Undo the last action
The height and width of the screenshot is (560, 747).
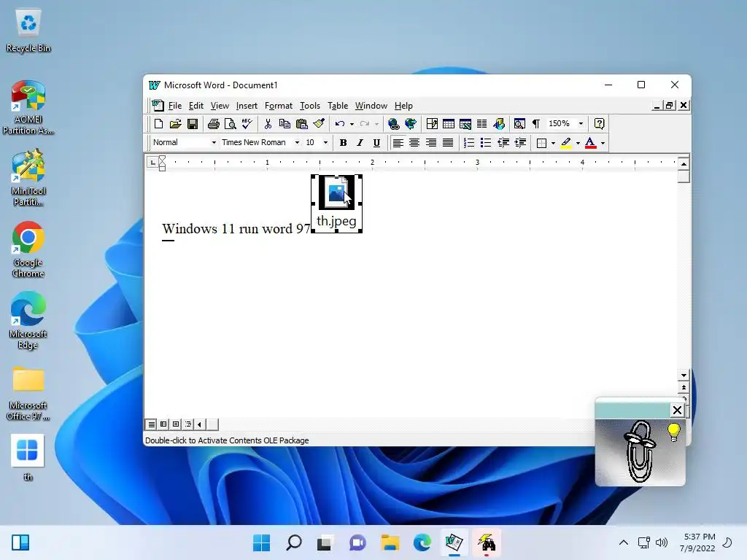pyautogui.click(x=340, y=124)
